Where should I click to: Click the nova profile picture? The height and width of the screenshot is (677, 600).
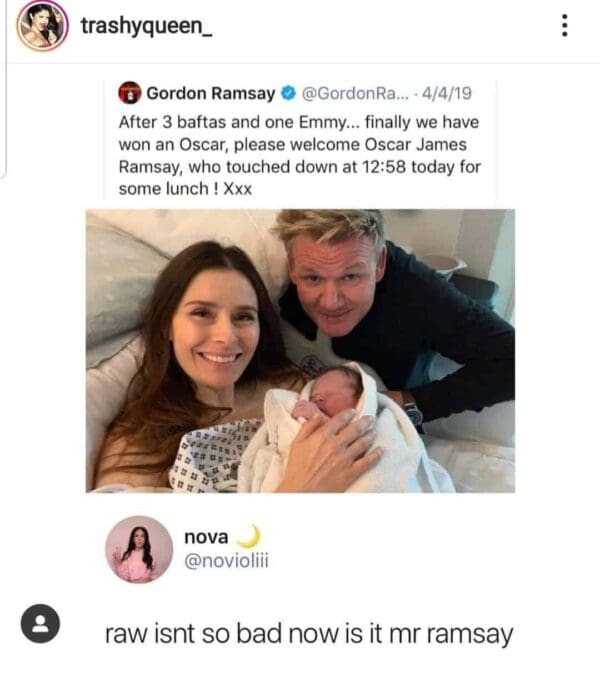[139, 549]
